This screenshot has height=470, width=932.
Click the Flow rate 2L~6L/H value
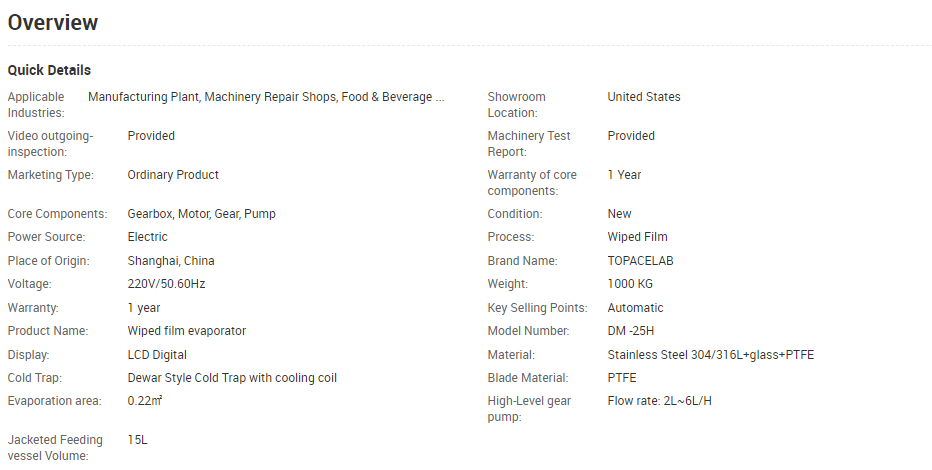[x=659, y=401]
